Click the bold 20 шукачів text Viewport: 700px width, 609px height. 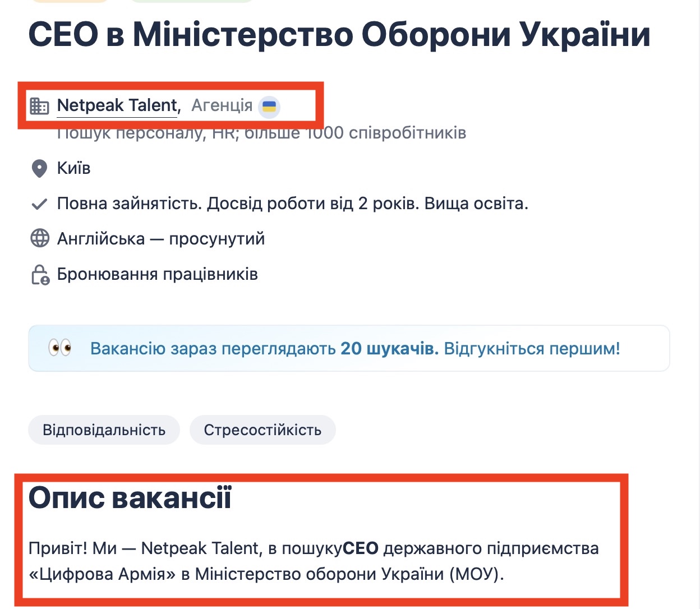pyautogui.click(x=389, y=349)
